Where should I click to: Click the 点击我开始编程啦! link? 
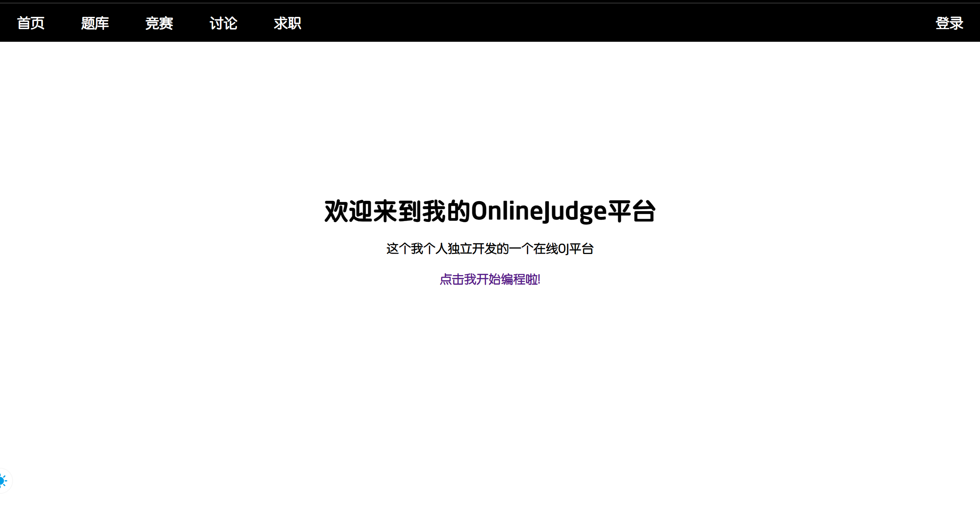tap(490, 279)
